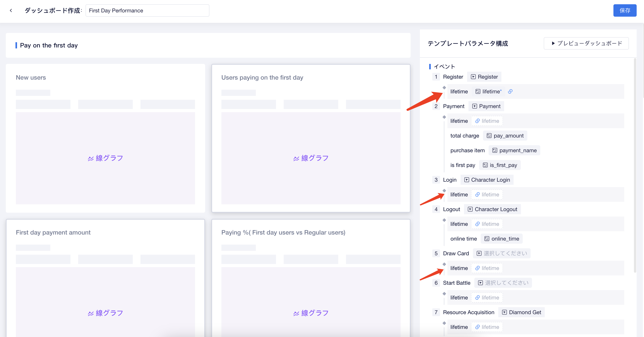Click the 'total charge' property label

click(464, 136)
